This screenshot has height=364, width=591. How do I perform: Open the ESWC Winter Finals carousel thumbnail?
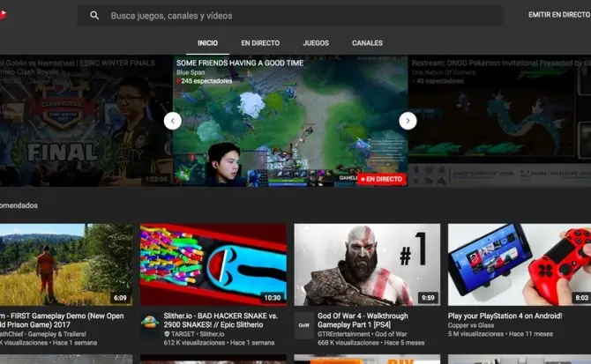point(86,121)
